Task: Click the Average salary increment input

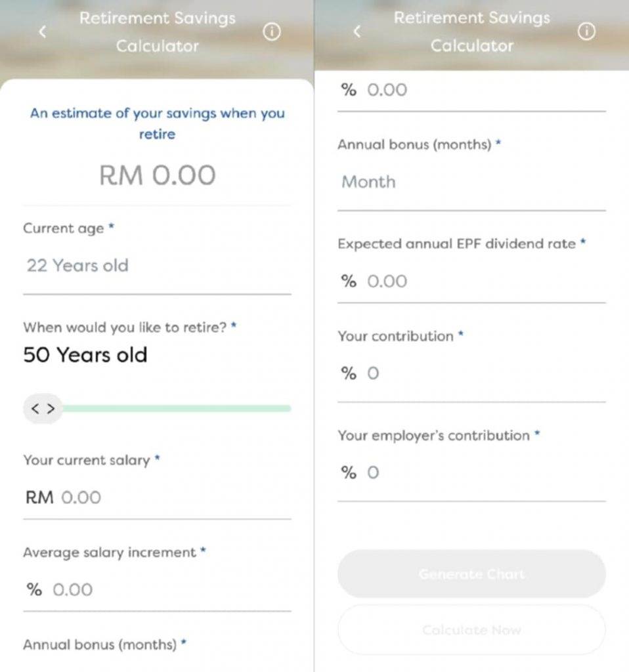Action: coord(157,590)
